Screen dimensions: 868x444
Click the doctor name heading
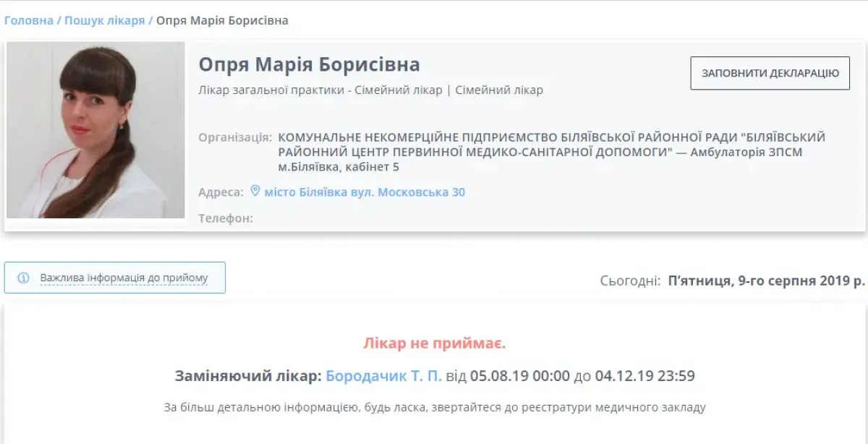point(309,64)
